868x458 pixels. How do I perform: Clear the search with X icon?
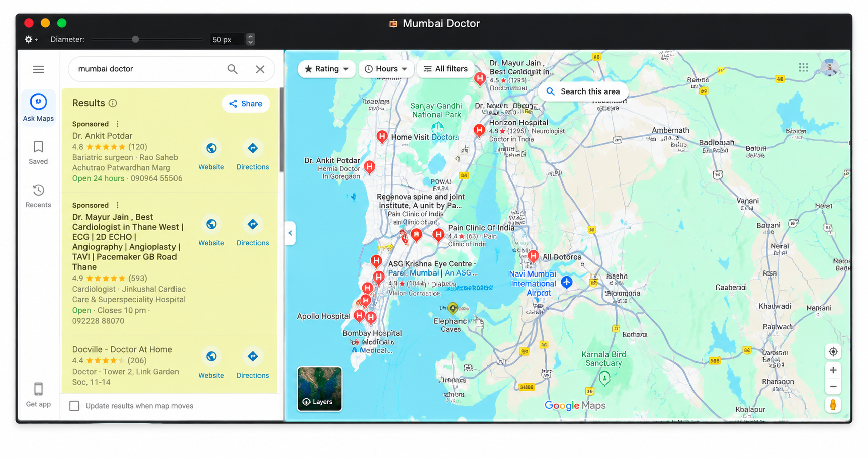pyautogui.click(x=260, y=69)
